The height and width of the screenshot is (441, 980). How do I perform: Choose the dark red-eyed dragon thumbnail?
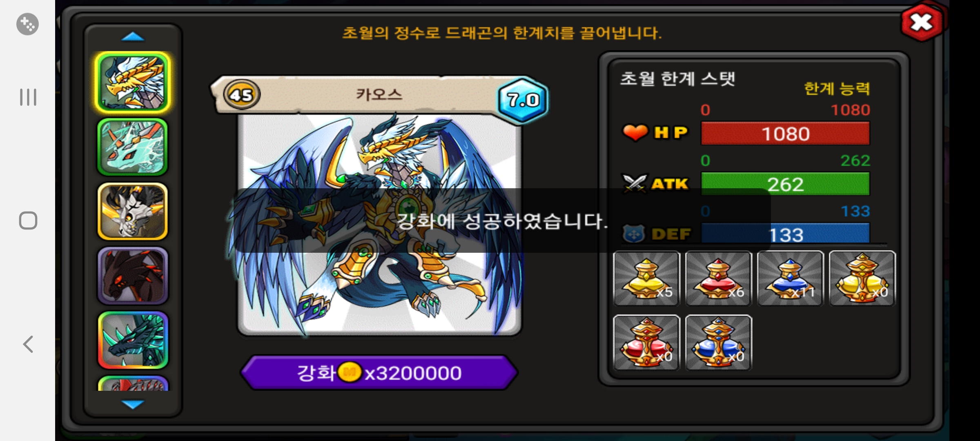tap(133, 276)
